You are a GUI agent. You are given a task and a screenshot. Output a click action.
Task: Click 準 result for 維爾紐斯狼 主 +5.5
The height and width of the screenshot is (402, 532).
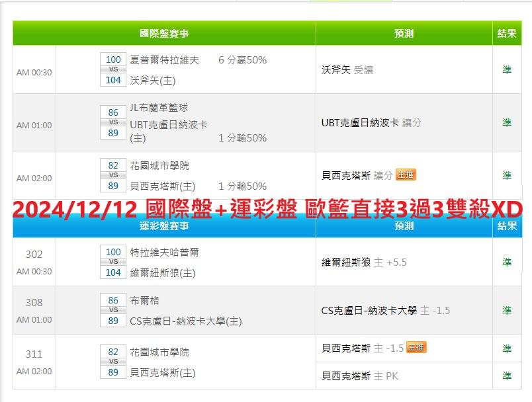pyautogui.click(x=507, y=262)
